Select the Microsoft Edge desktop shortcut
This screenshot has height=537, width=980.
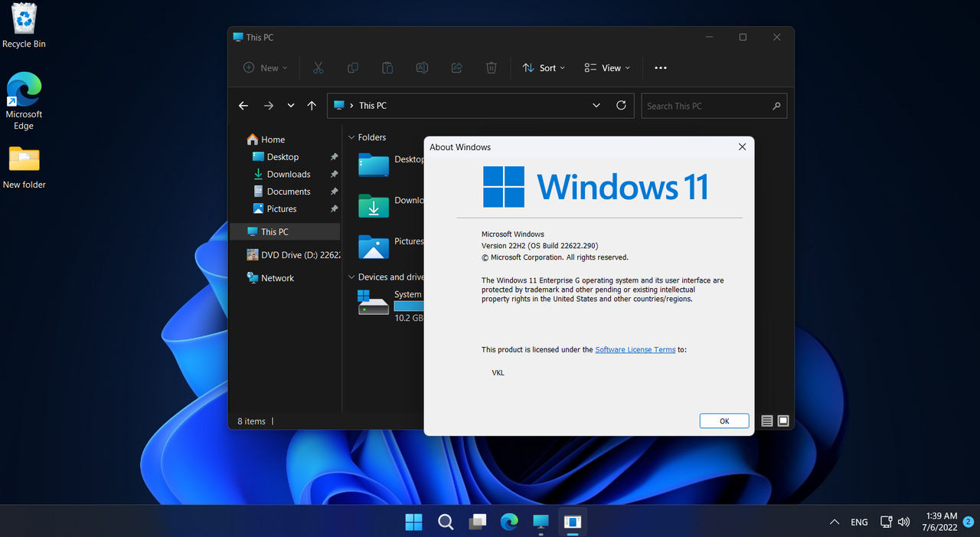click(x=24, y=100)
